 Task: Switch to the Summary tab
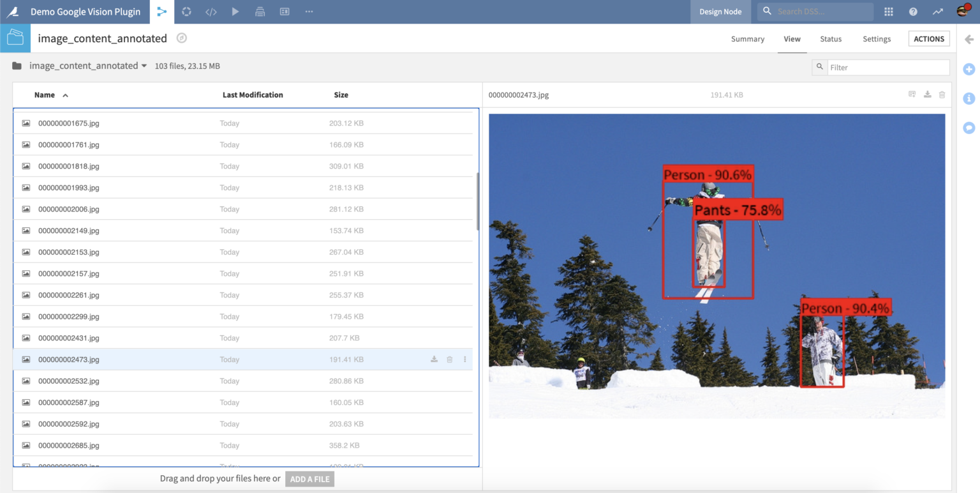click(x=747, y=39)
